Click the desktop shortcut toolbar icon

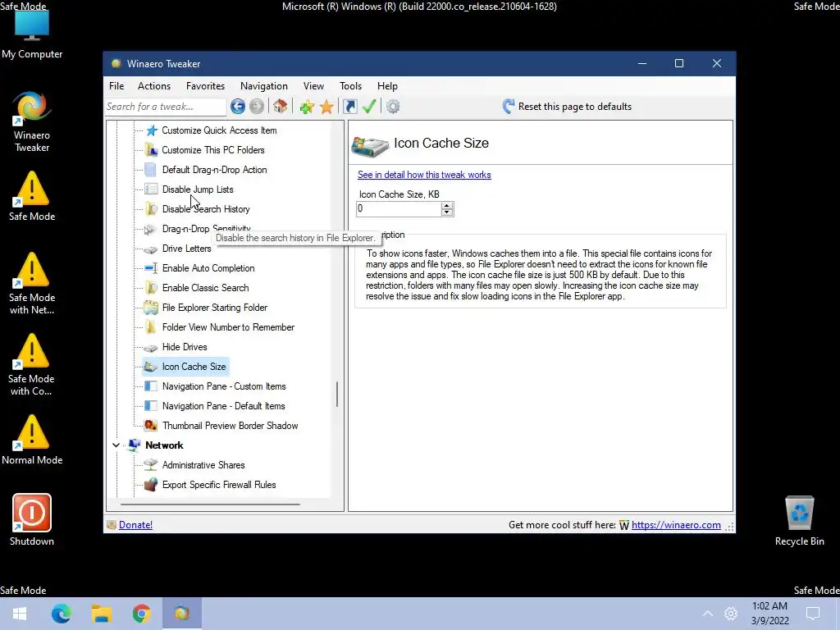349,107
